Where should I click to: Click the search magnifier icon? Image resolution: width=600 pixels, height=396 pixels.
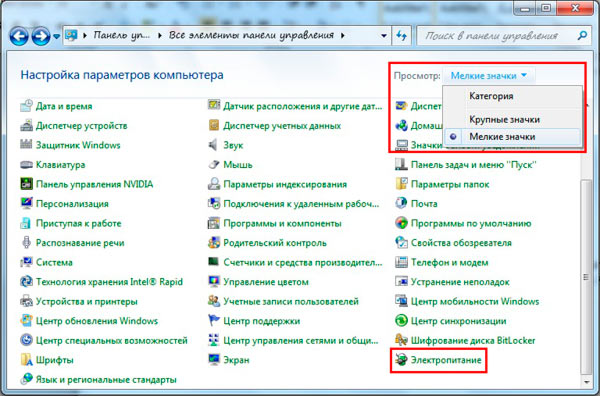582,36
